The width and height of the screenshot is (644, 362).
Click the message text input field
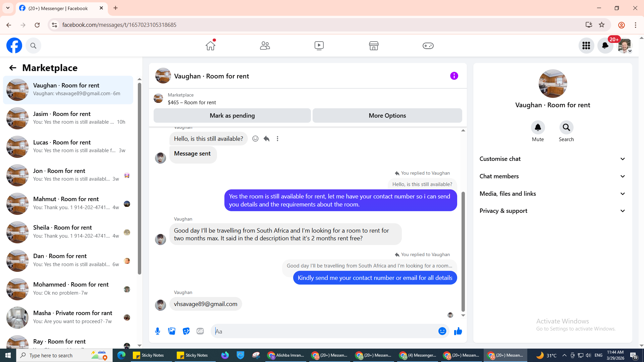325,331
